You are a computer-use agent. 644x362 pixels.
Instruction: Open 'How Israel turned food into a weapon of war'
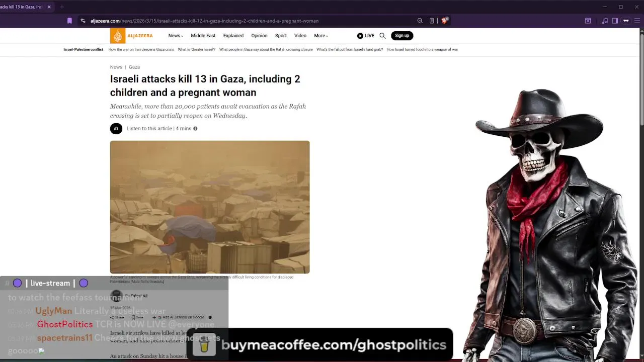tap(422, 50)
